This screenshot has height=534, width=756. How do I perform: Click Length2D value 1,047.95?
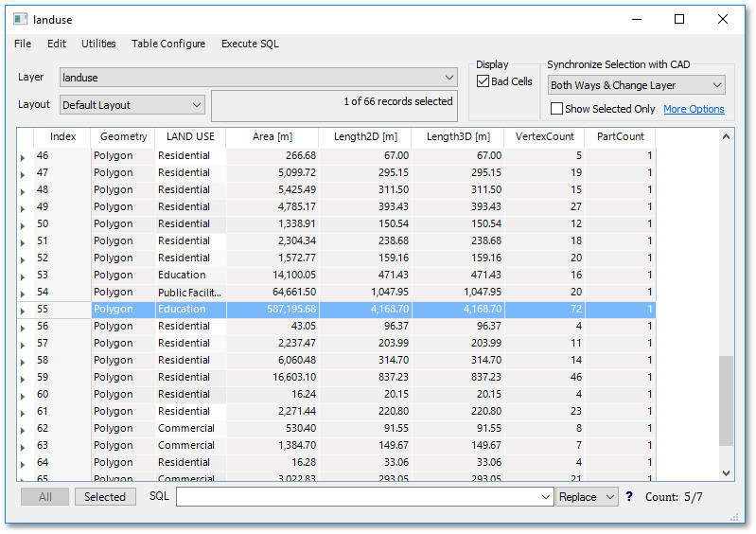[365, 292]
